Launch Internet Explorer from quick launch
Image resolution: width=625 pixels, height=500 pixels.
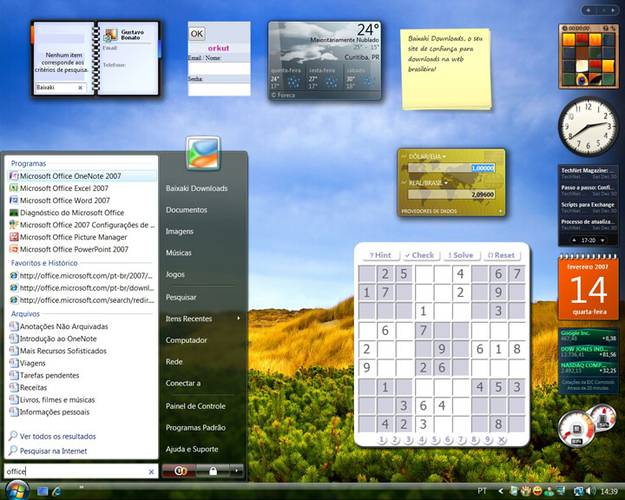(57, 491)
